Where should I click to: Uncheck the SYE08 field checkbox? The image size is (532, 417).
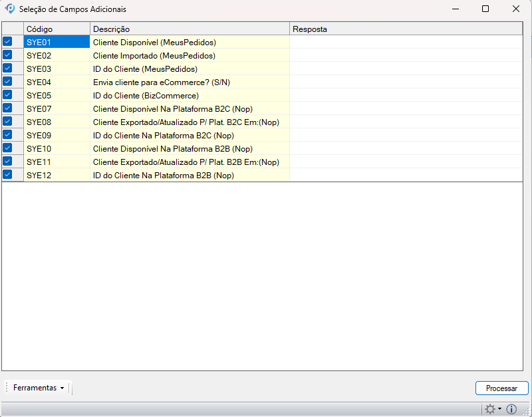pos(7,122)
